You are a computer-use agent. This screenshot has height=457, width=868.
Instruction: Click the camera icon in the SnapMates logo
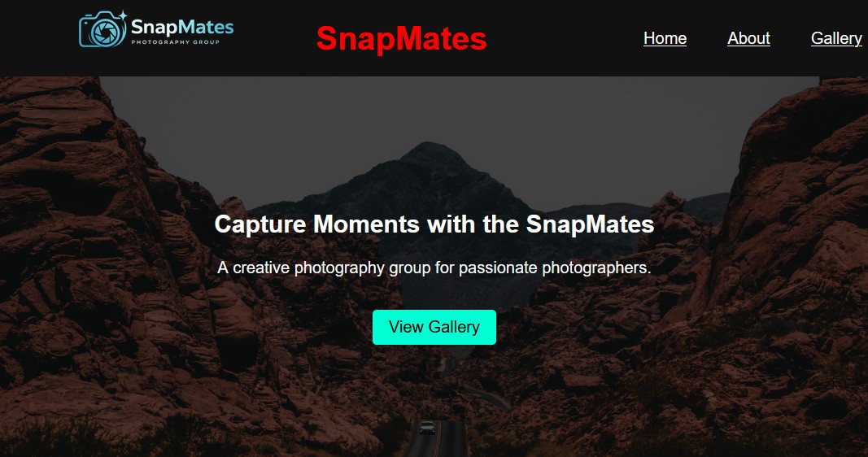tap(103, 28)
